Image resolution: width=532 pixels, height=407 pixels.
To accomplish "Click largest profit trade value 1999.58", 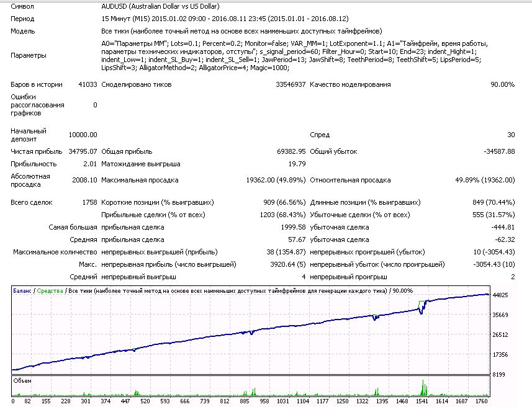I will coord(293,227).
